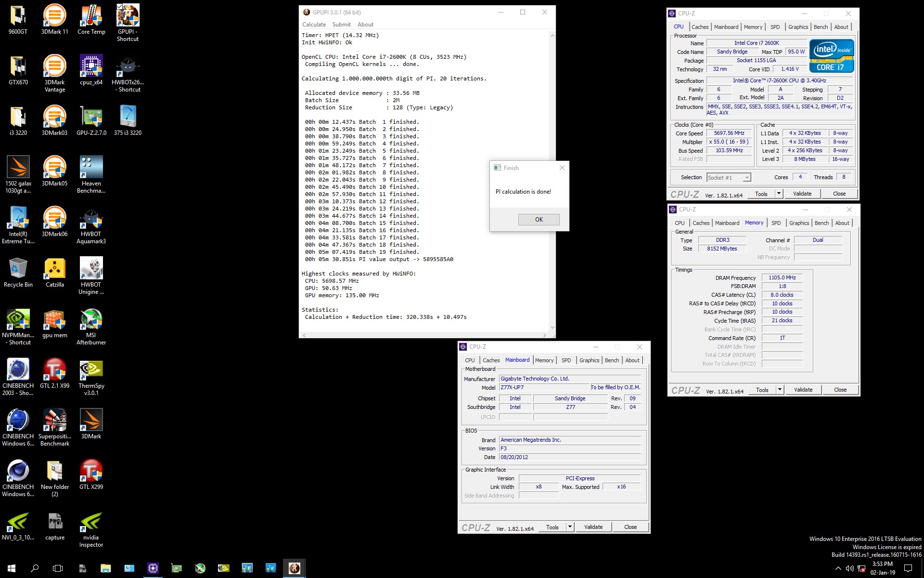Select CPU tab in Mainboard CPU-Z window

tap(470, 360)
